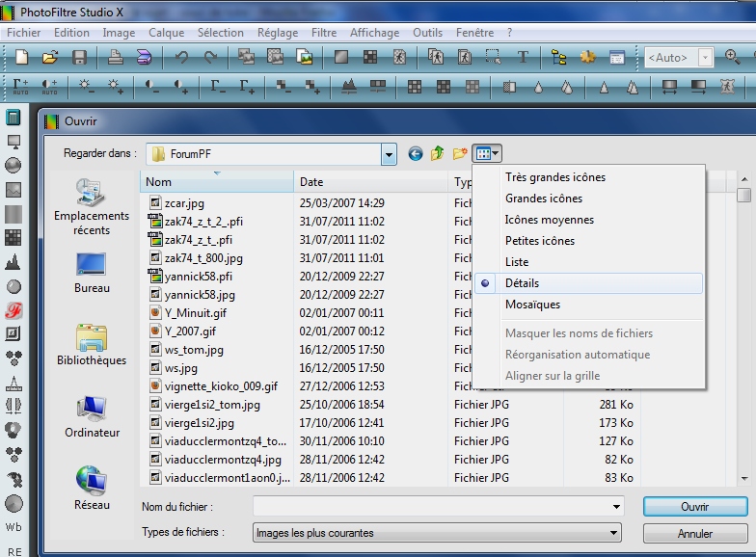The height and width of the screenshot is (557, 756).
Task: Go to Bureau location
Action: point(92,273)
